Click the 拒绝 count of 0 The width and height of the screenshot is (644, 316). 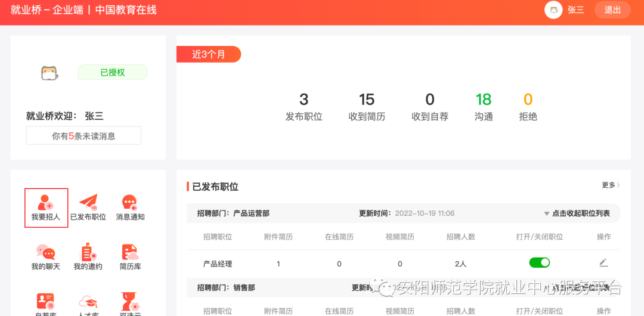point(528,100)
